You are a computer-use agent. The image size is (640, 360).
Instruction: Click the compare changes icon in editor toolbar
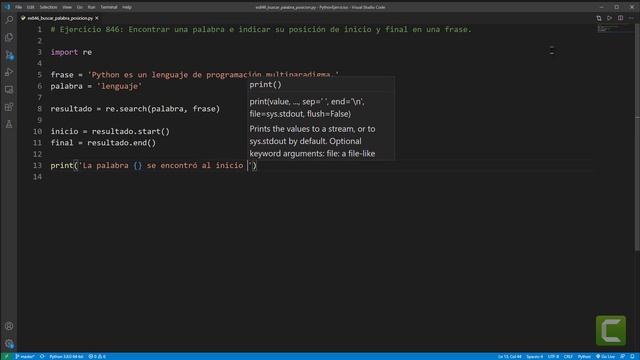point(599,18)
